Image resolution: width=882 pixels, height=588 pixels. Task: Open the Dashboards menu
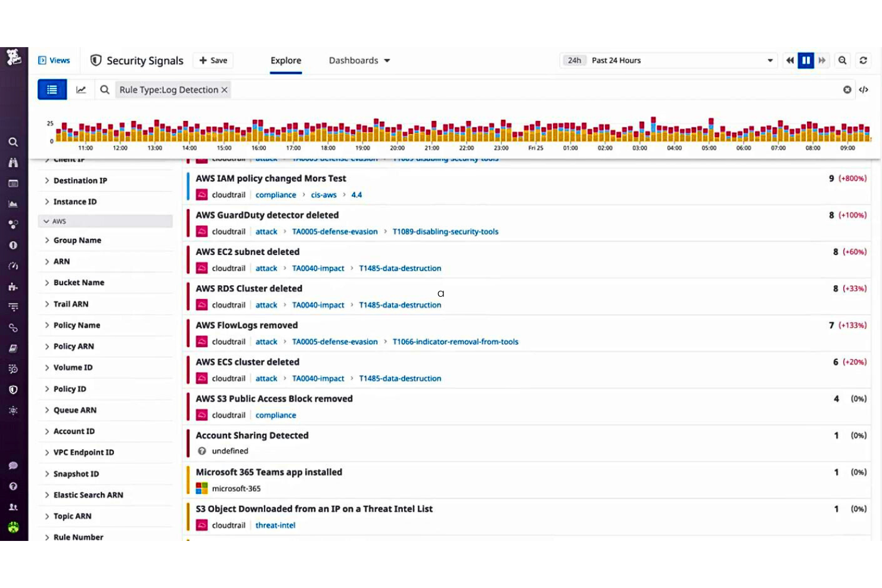pyautogui.click(x=358, y=60)
